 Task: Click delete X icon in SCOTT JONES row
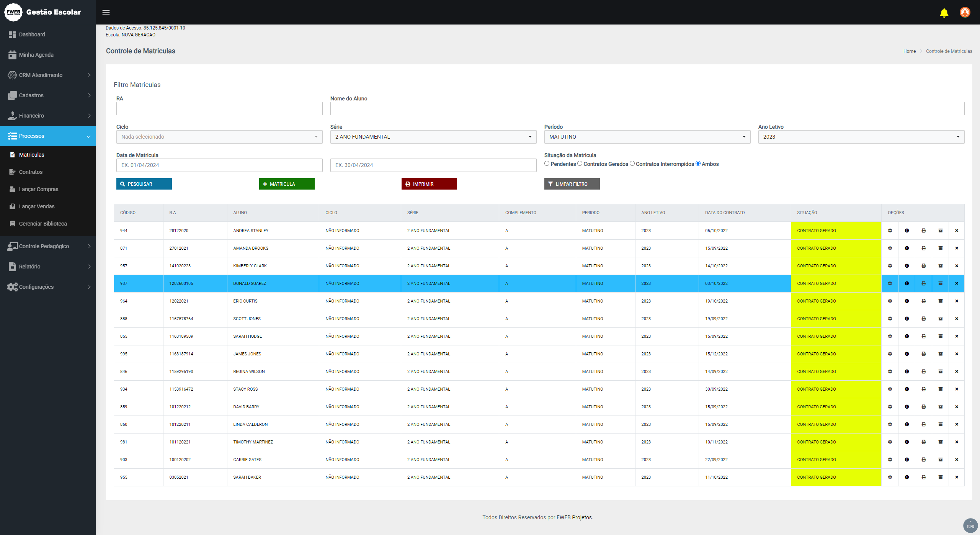click(957, 319)
